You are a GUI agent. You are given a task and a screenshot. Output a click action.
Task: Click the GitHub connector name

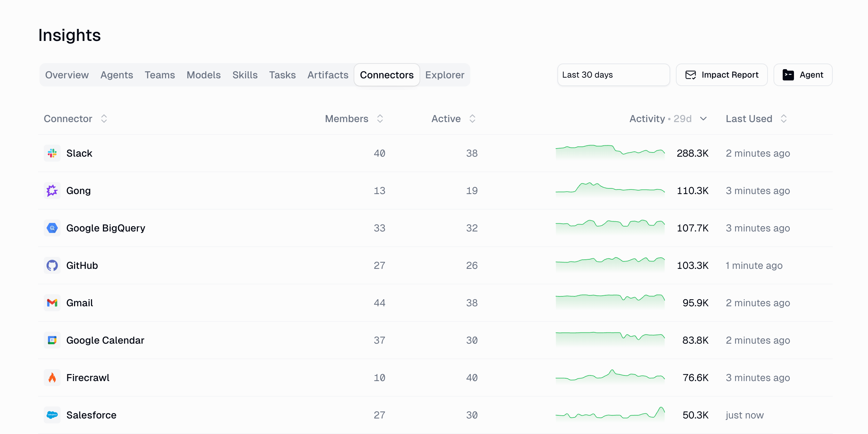point(82,265)
